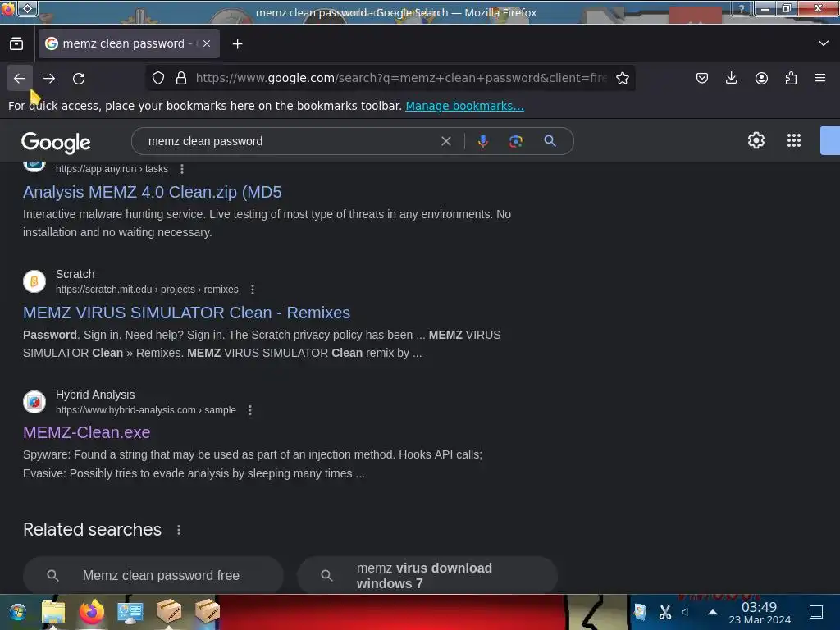Screen dimensions: 840x630
Task: Click the Google logo
Action: click(x=56, y=142)
